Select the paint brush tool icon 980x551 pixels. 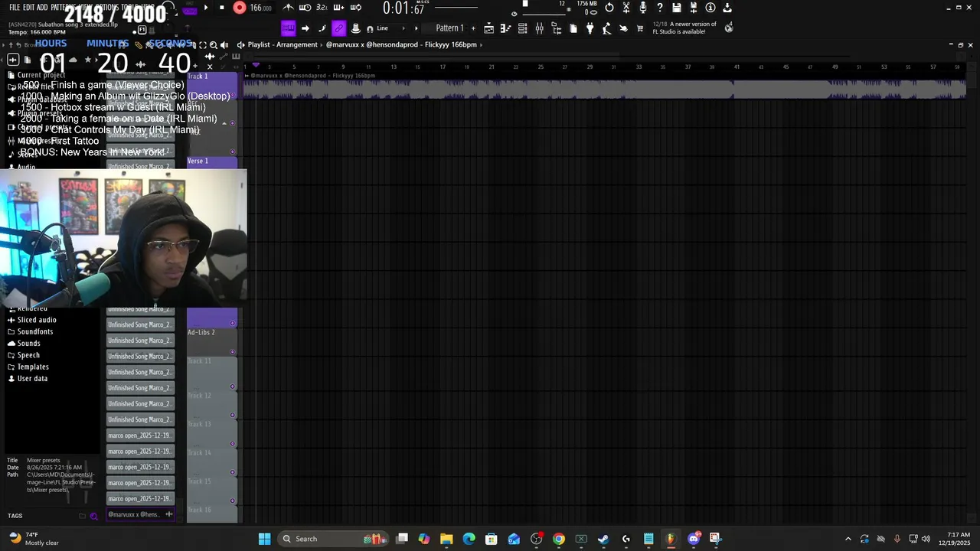(322, 28)
